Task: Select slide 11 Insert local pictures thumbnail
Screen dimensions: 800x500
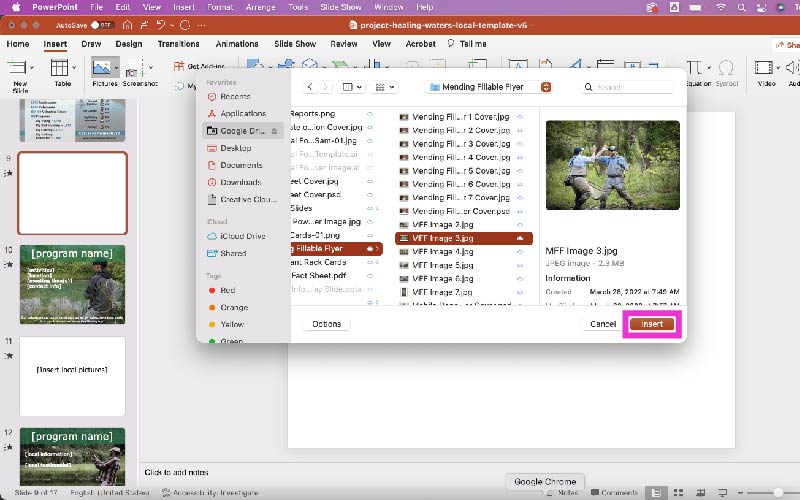Action: click(72, 376)
